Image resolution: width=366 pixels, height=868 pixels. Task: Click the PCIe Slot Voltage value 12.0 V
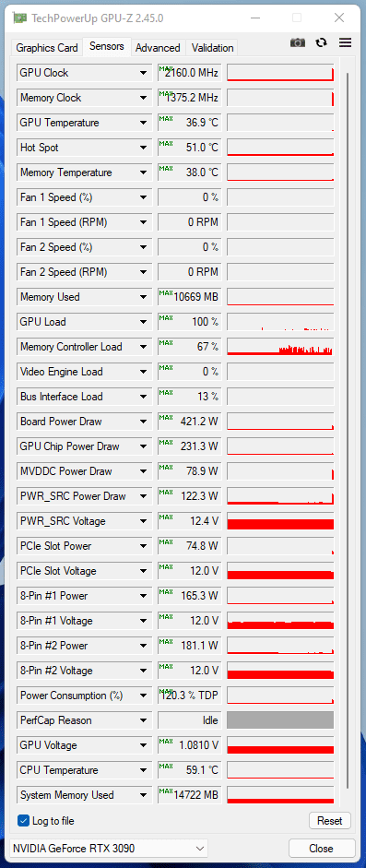(190, 571)
